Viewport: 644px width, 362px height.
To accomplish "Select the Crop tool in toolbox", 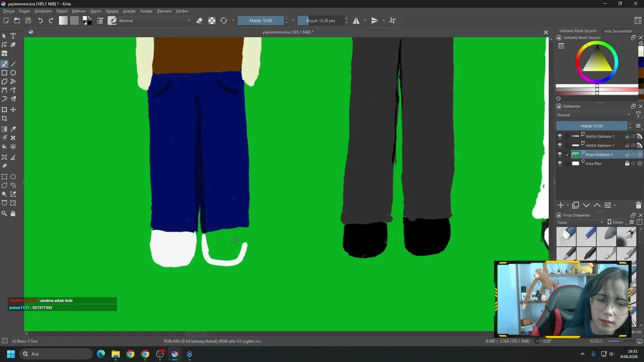I will pos(5,119).
